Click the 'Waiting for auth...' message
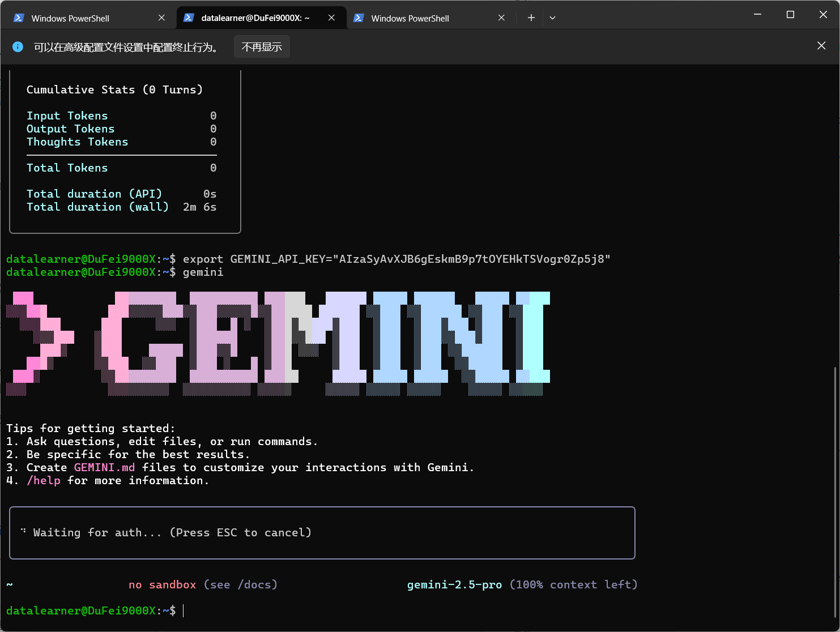Screen dimensions: 840x632 (x=172, y=532)
